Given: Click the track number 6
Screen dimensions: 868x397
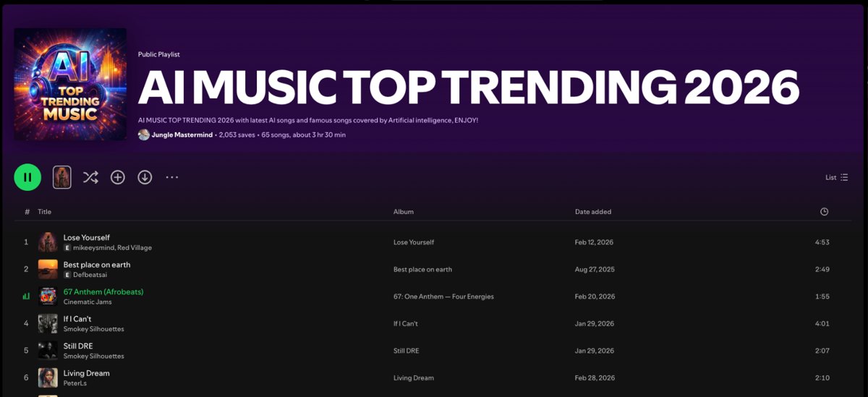Looking at the screenshot, I should (27, 378).
